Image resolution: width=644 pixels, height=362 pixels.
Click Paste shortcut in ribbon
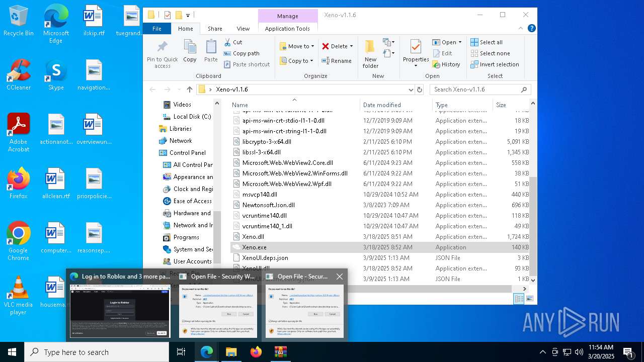tap(247, 64)
